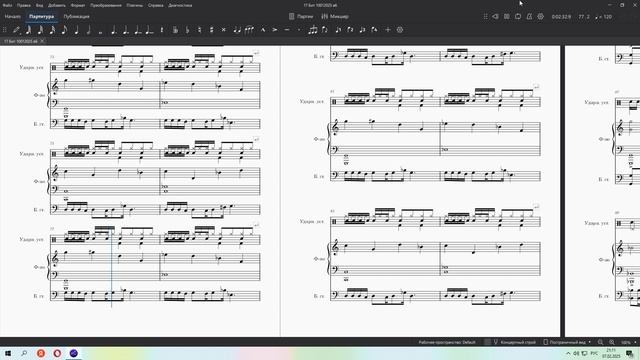Toggle the augmentation dot

click(113, 30)
